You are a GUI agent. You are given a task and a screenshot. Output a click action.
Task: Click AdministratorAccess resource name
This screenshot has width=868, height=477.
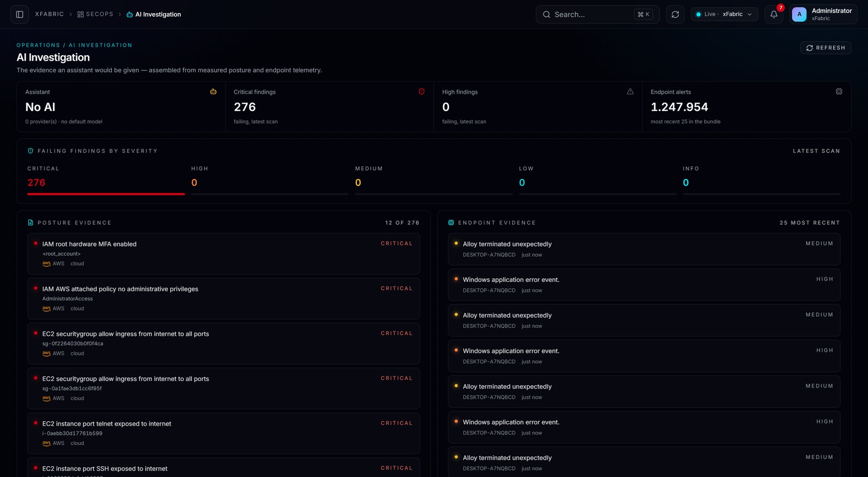pos(67,299)
